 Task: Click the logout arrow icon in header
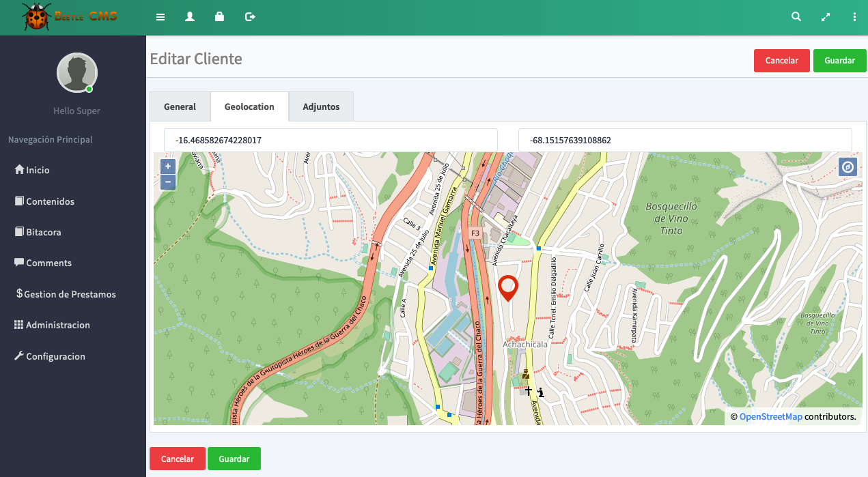(250, 17)
